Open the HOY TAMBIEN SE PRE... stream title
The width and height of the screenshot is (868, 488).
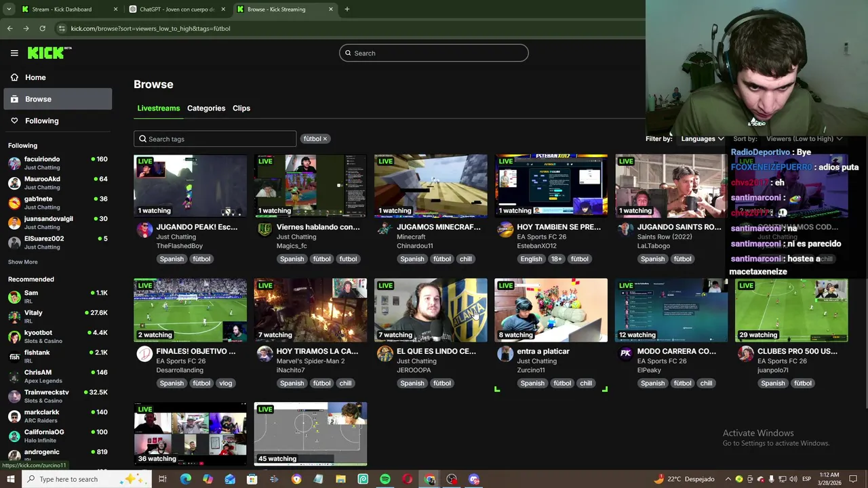pos(559,227)
